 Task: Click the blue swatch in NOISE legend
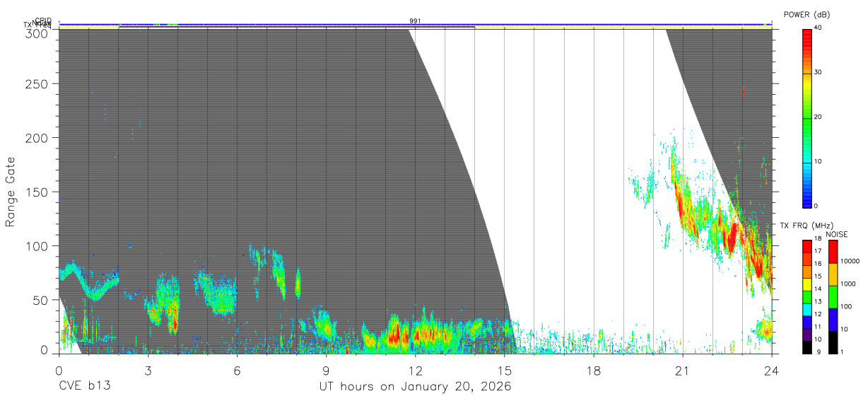[833, 320]
